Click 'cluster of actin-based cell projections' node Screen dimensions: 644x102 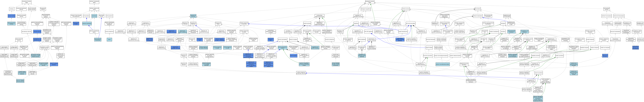[76, 16]
